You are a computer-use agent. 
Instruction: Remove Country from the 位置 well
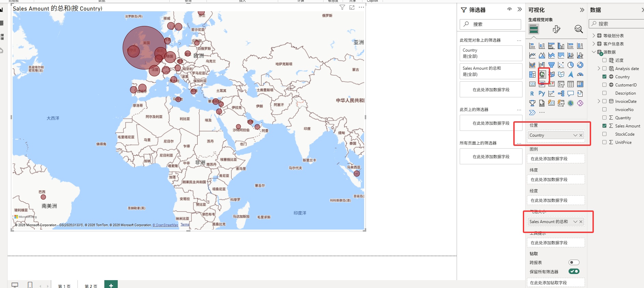pos(581,135)
